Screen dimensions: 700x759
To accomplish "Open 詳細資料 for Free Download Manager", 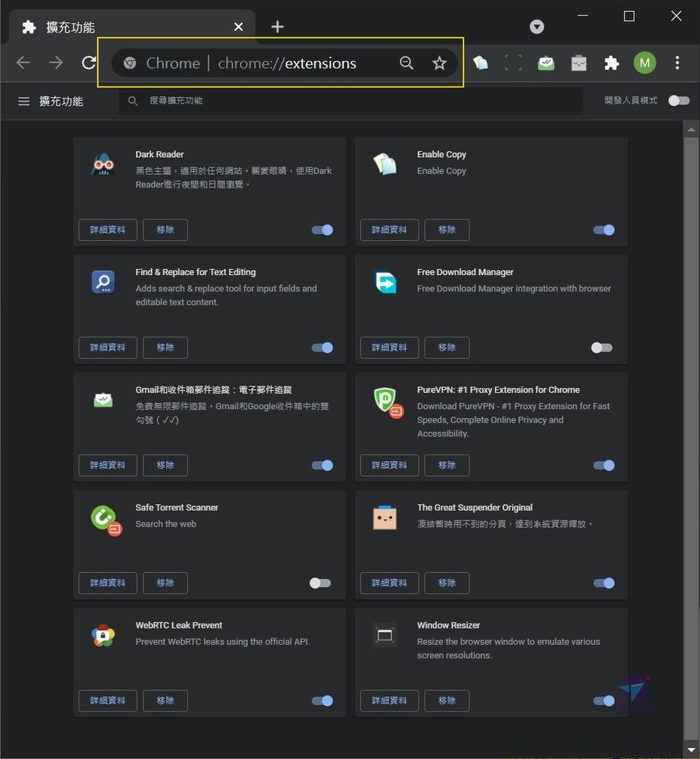I will click(390, 348).
